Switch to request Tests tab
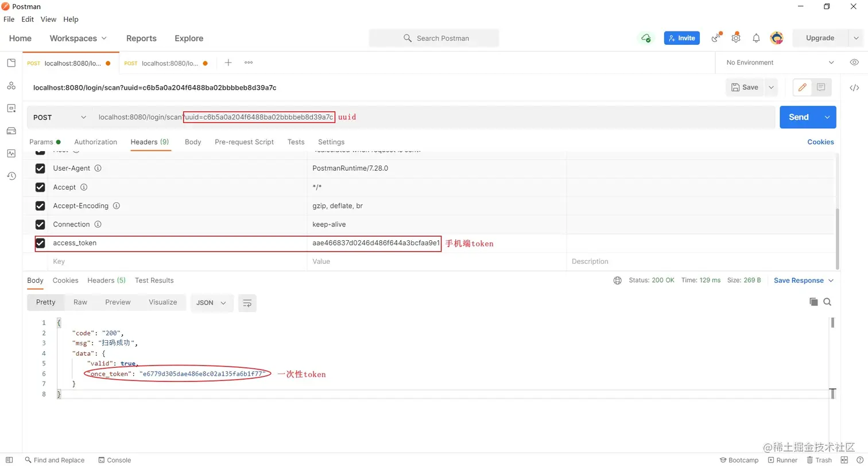 296,142
